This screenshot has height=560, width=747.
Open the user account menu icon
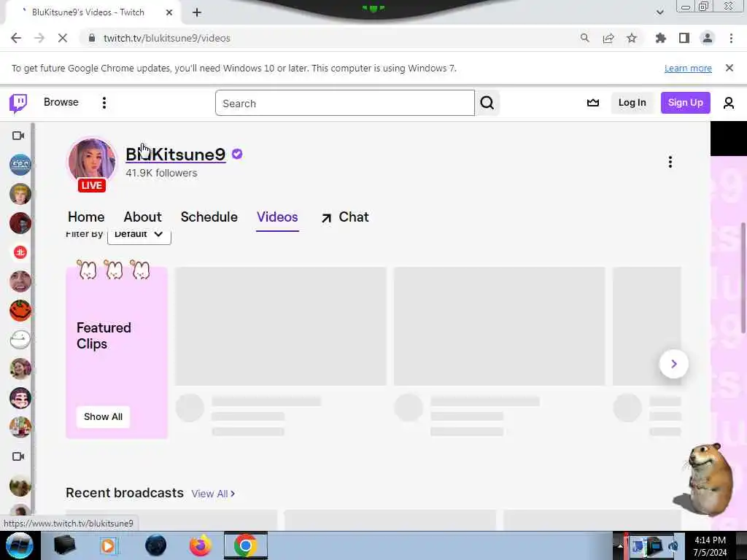click(x=729, y=103)
